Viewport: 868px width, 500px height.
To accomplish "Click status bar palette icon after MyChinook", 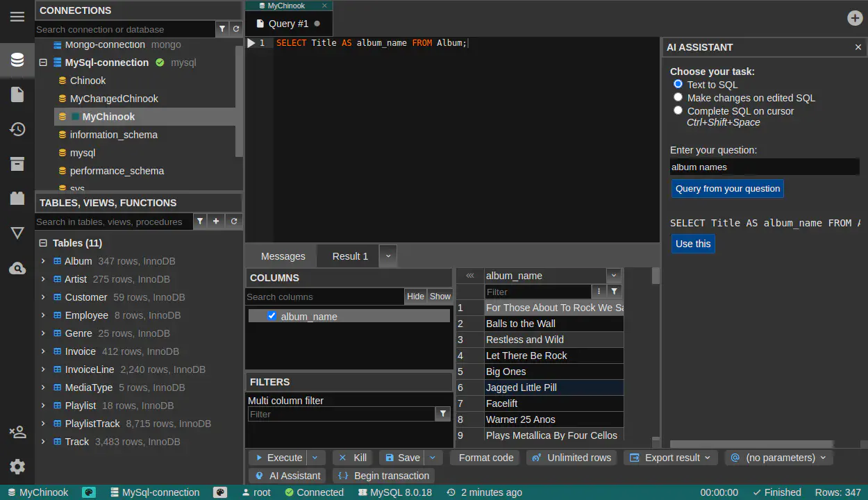I will 89,492.
